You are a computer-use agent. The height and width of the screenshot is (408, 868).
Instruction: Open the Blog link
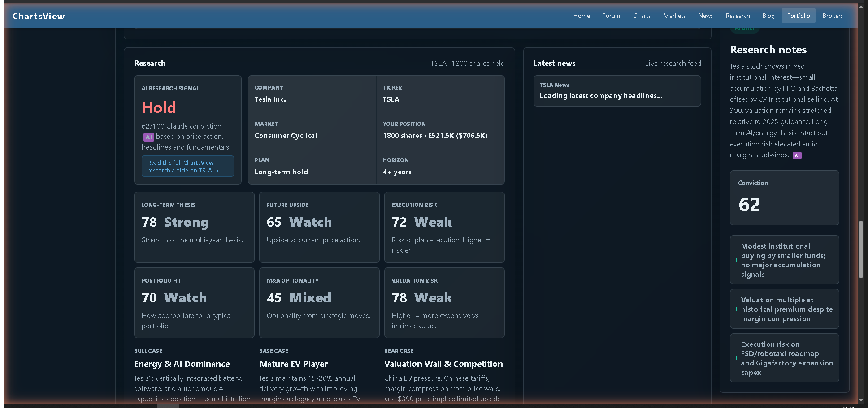[768, 16]
